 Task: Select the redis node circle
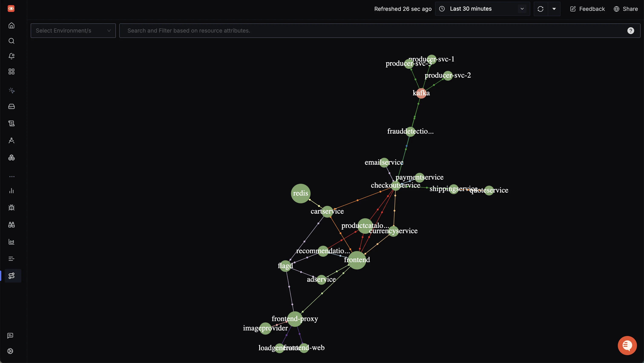[x=300, y=193]
